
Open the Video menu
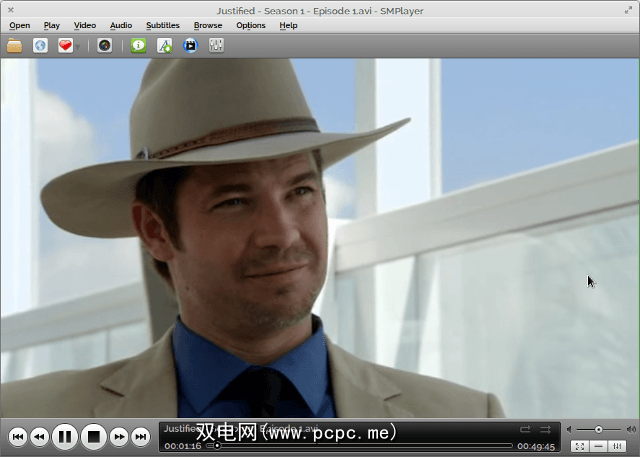pyautogui.click(x=85, y=25)
